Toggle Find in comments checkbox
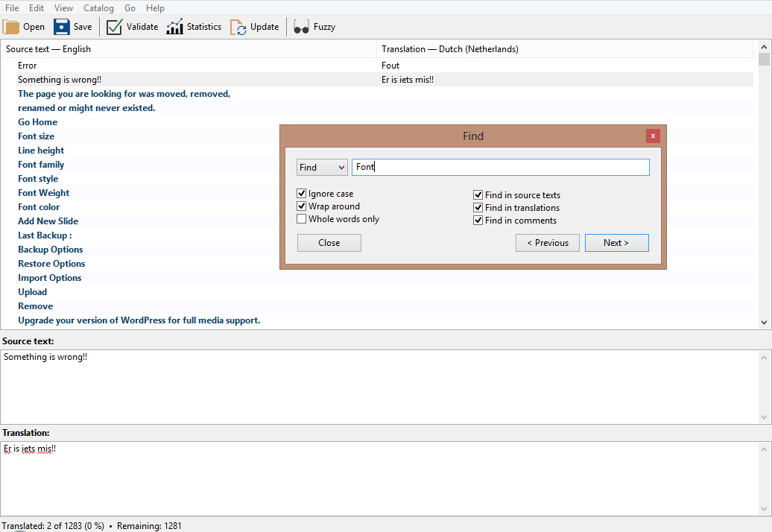Viewport: 772px width, 532px height. coord(478,221)
